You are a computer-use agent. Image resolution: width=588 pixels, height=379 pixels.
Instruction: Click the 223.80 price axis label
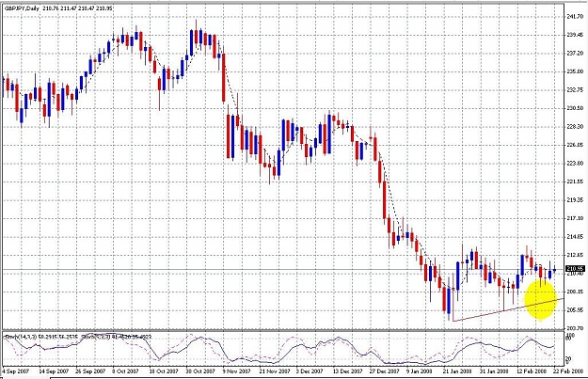575,164
